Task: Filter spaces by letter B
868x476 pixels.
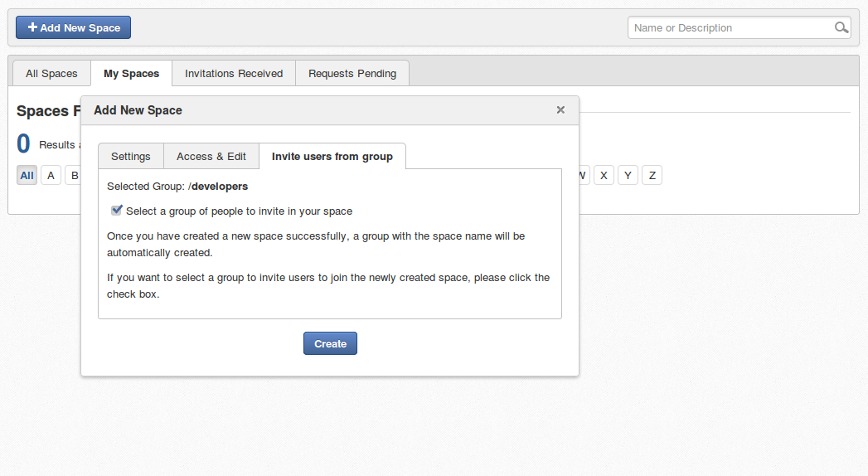Action: click(x=74, y=176)
